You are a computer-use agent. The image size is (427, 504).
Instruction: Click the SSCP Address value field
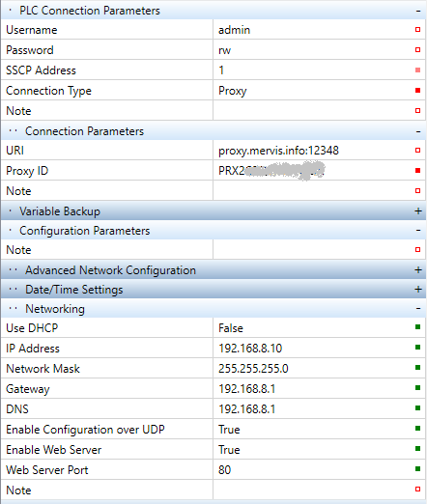319,70
